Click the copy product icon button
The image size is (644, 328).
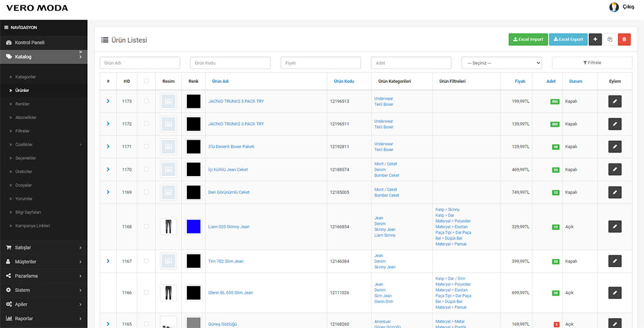click(610, 39)
